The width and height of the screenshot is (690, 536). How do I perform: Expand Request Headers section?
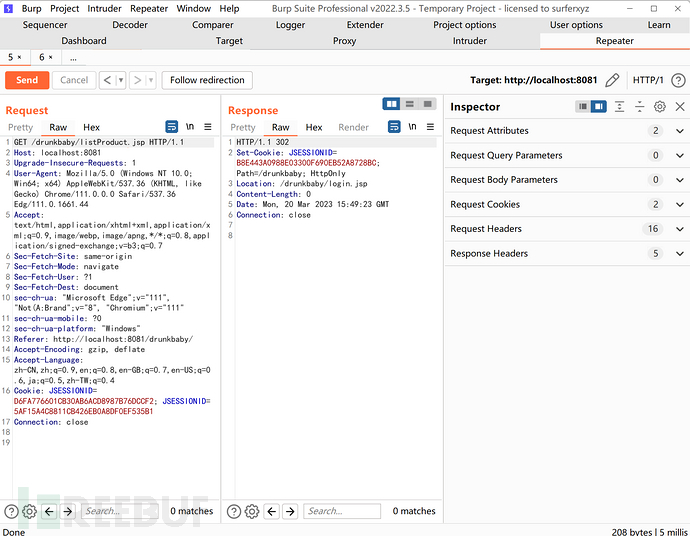tap(679, 229)
